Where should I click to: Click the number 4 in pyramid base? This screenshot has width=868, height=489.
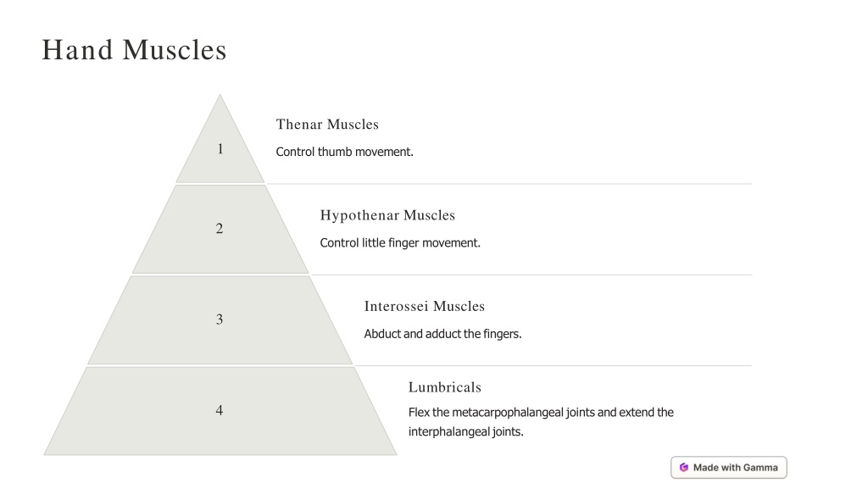tap(220, 410)
